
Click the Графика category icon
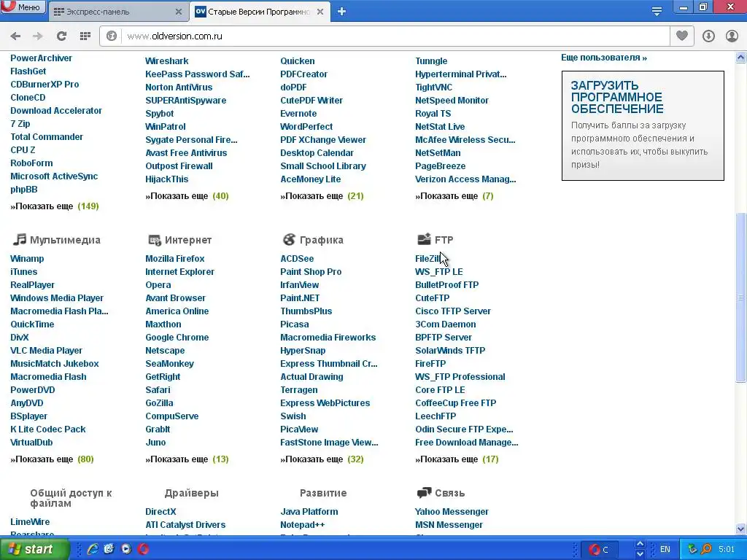pos(289,239)
